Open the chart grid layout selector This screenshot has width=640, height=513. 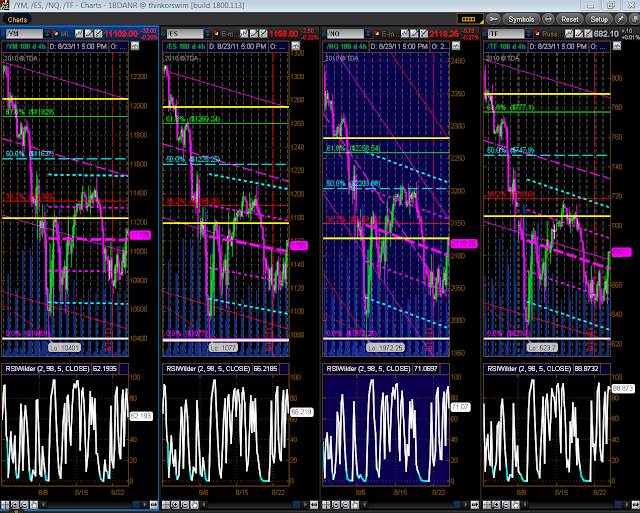pos(469,19)
